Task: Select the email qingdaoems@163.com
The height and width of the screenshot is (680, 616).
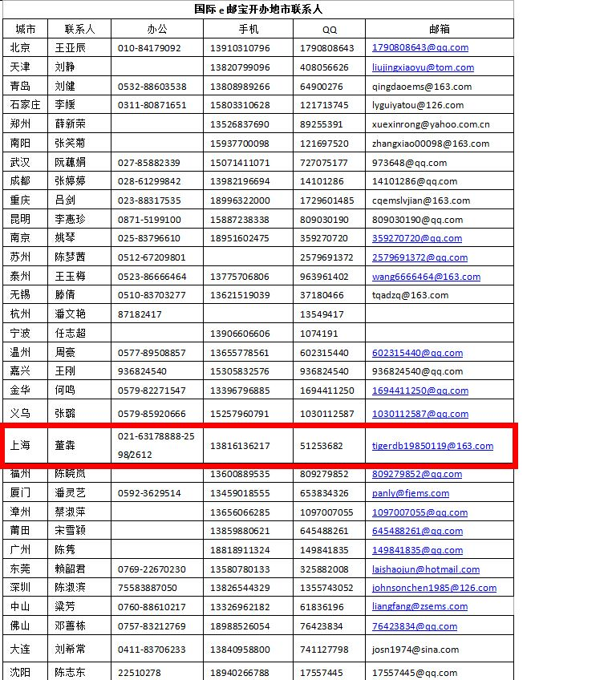Action: tap(421, 87)
